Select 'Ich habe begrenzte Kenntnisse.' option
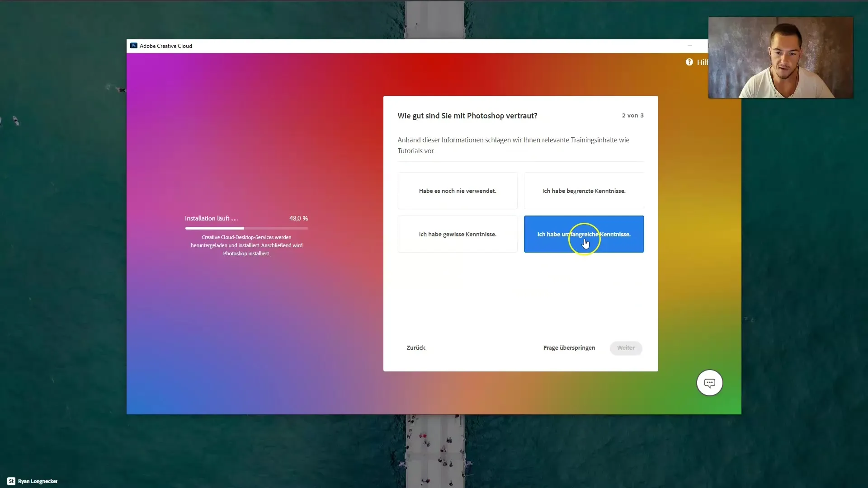This screenshot has height=488, width=868. tap(584, 191)
